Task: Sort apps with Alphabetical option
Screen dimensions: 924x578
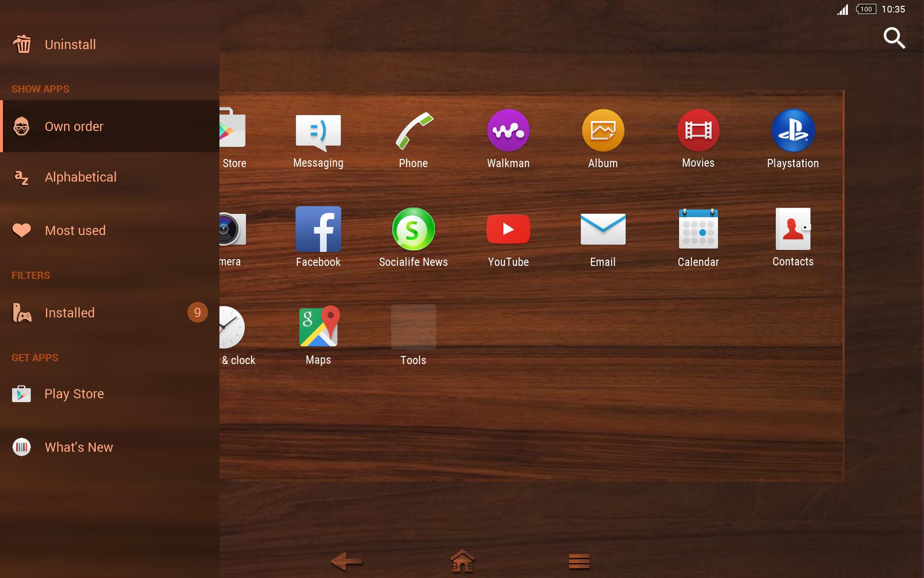Action: [x=110, y=177]
